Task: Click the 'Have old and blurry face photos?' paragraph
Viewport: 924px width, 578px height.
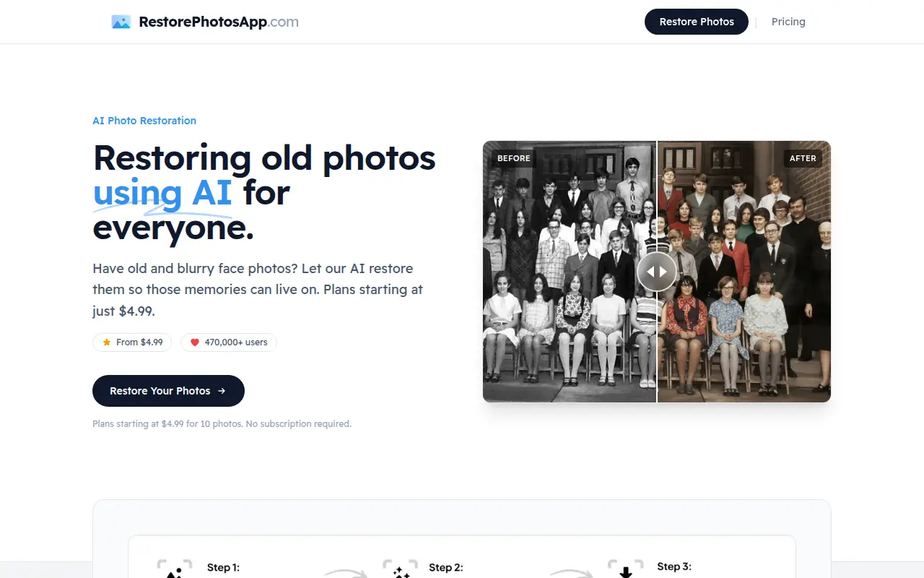Action: (x=258, y=290)
